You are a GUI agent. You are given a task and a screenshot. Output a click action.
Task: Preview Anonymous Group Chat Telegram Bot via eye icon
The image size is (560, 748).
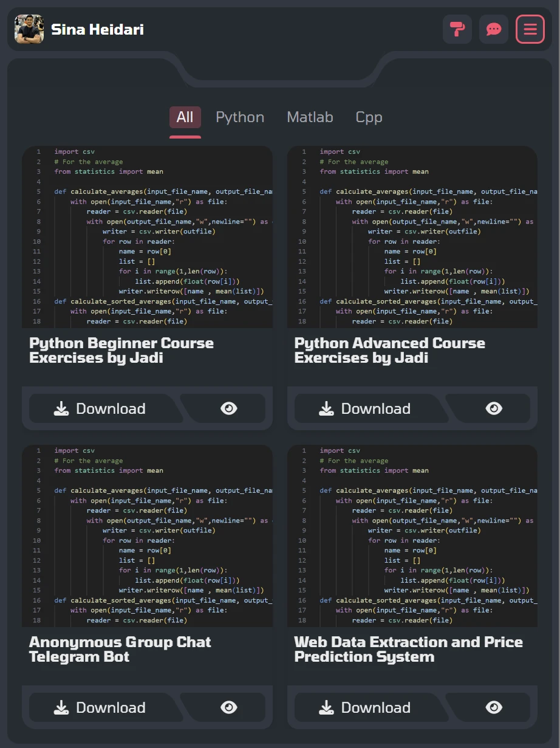click(x=228, y=707)
